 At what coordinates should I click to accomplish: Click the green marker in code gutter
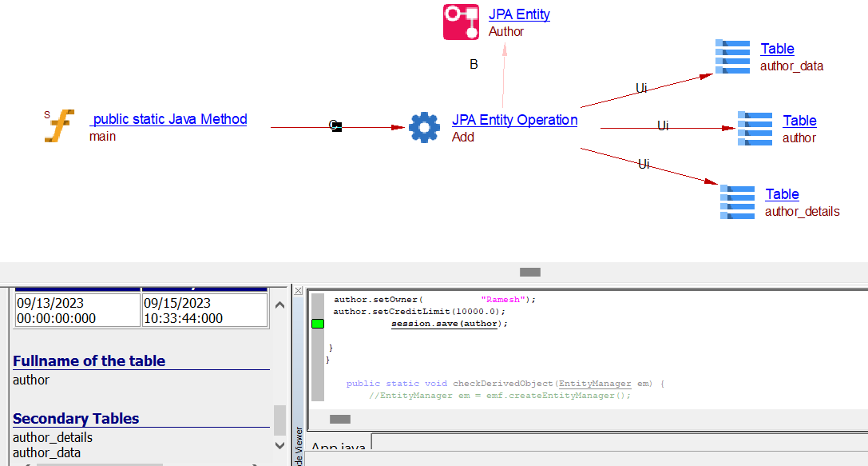pos(318,324)
